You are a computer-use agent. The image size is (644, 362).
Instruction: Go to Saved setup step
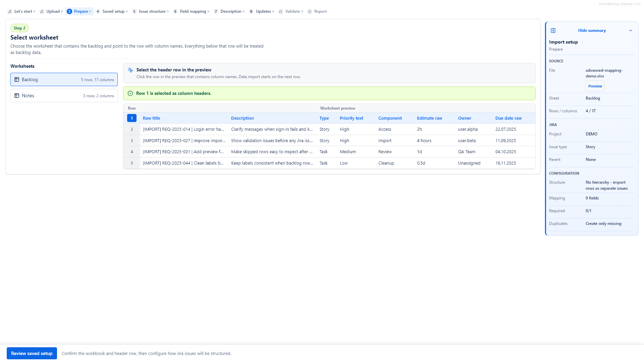[112, 11]
